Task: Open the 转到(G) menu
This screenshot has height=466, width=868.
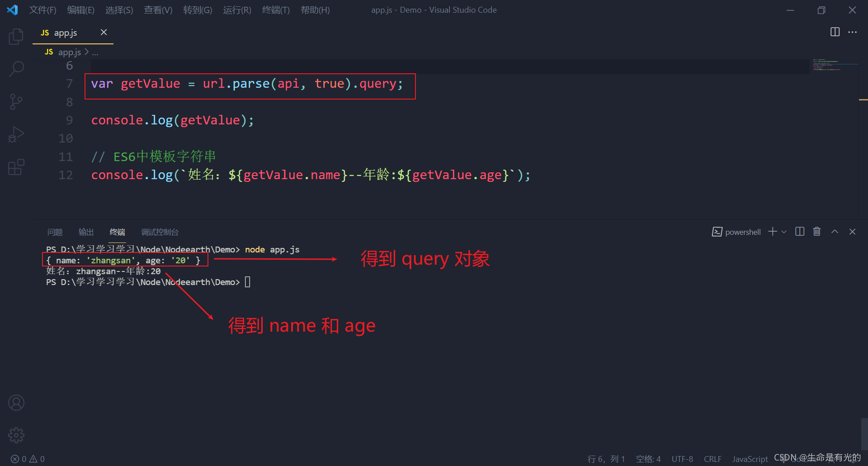Action: pyautogui.click(x=198, y=10)
